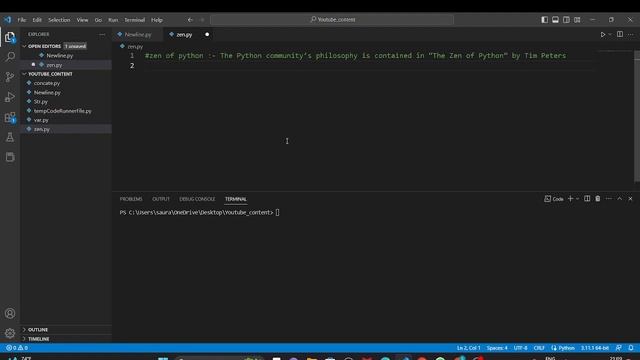Open editor More Actions ellipsis
This screenshot has width=640, height=360.
point(630,35)
